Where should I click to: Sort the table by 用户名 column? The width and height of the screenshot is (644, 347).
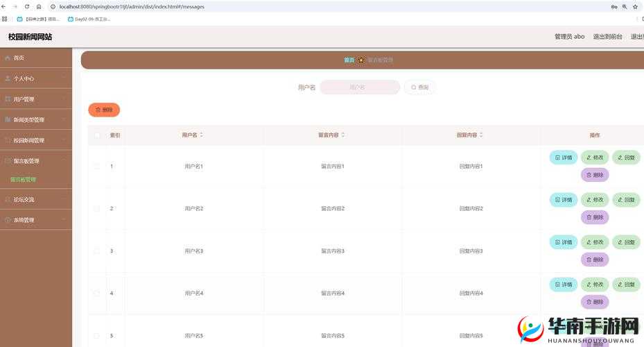(201, 135)
